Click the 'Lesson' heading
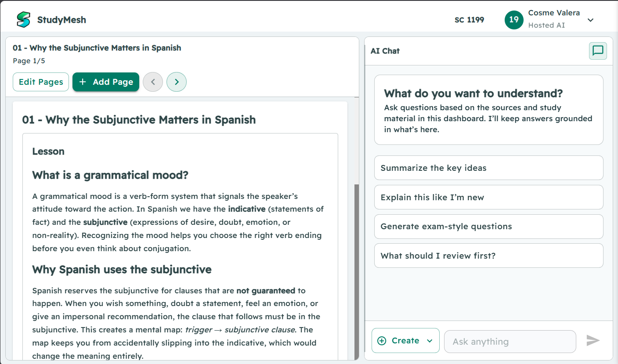The height and width of the screenshot is (364, 618). [x=48, y=151]
